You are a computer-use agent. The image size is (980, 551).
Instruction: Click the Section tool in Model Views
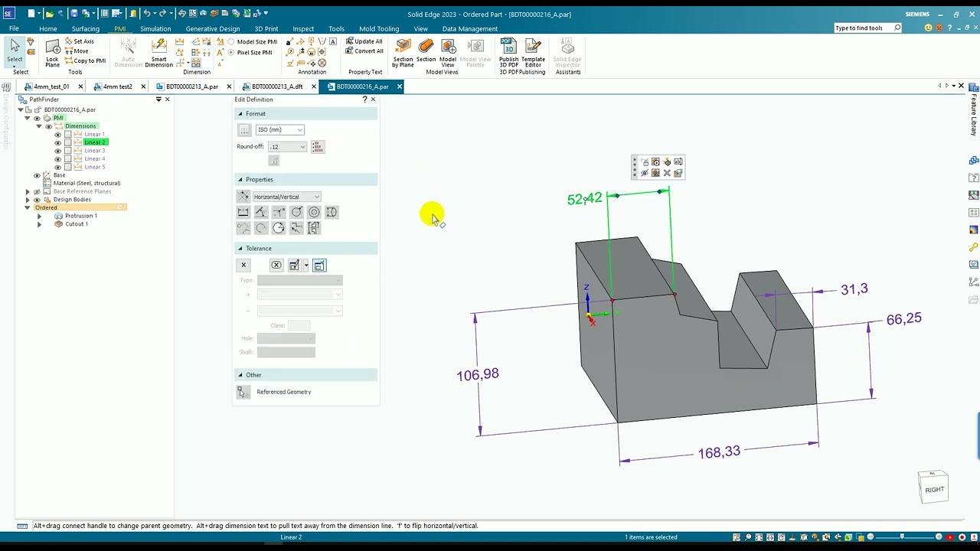[x=426, y=51]
